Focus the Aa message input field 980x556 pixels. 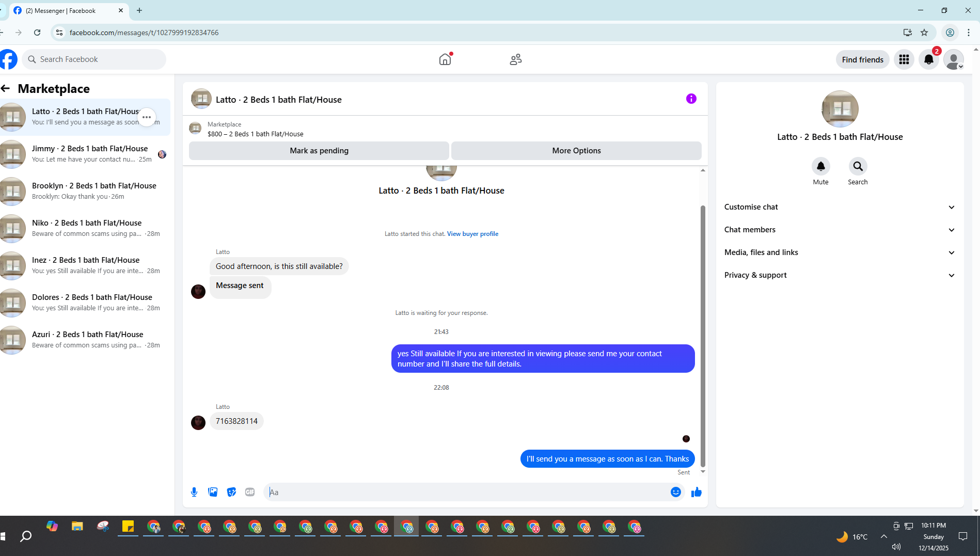click(467, 492)
